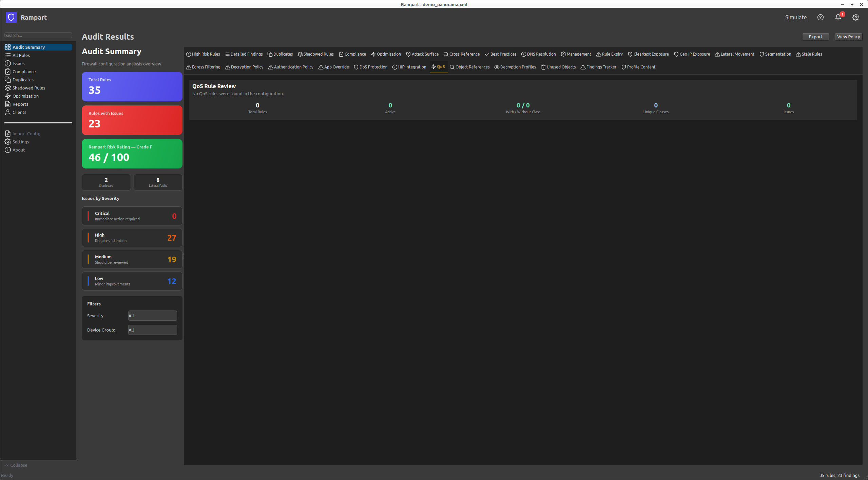Select the Low severity row
The width and height of the screenshot is (868, 480).
coord(132,281)
